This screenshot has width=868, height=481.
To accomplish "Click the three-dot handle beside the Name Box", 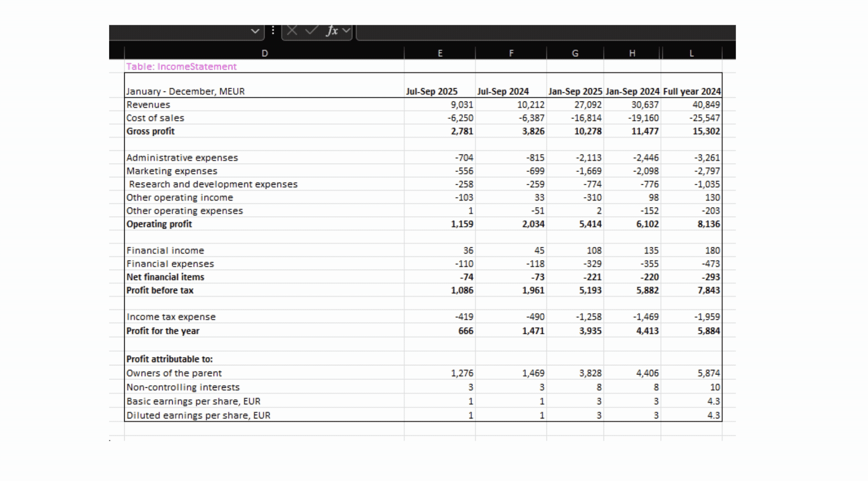I will click(273, 31).
